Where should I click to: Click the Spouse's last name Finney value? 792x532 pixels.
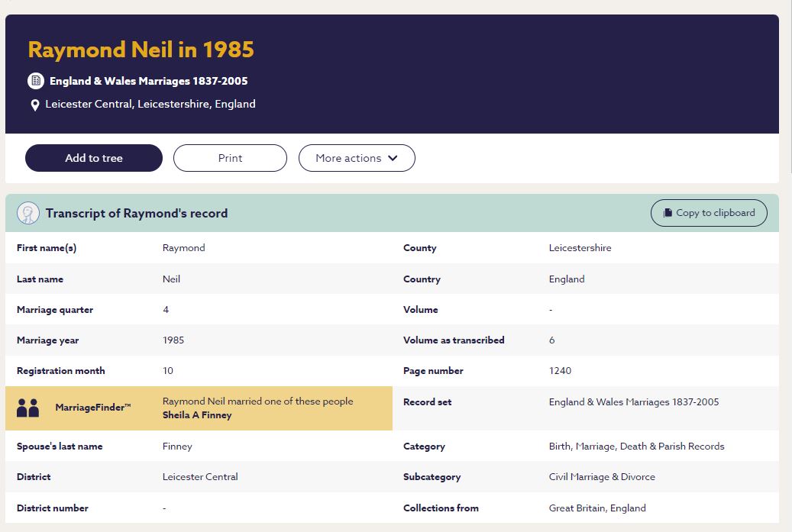(x=177, y=447)
